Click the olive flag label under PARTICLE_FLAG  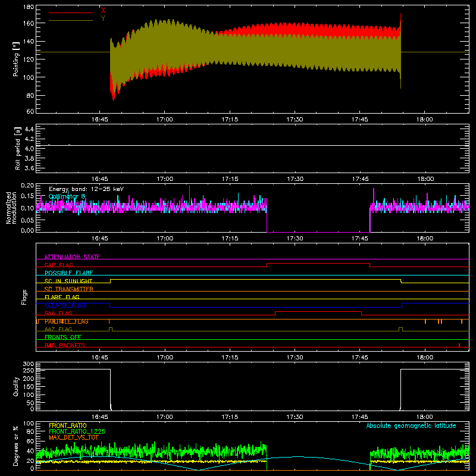tap(58, 329)
